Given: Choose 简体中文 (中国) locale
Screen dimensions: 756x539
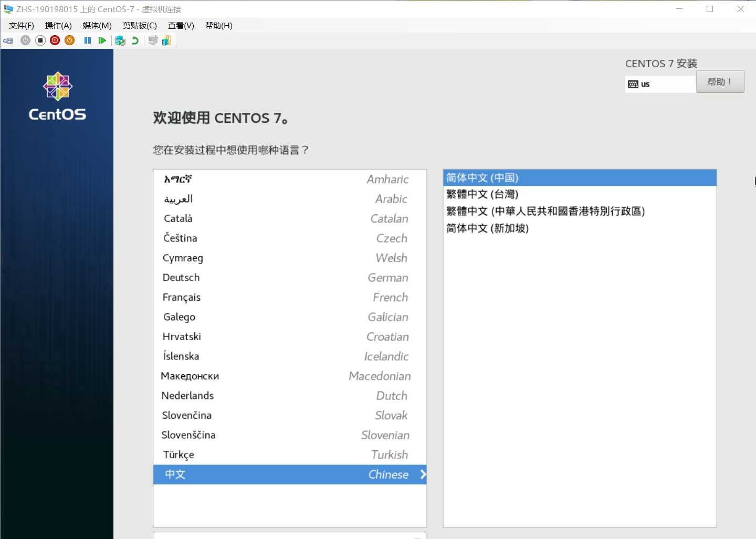Looking at the screenshot, I should coord(580,178).
